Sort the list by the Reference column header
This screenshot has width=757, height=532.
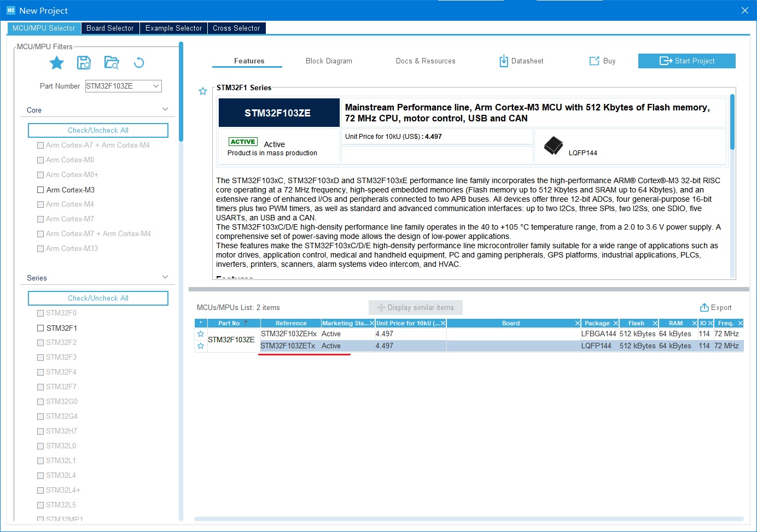coord(291,323)
